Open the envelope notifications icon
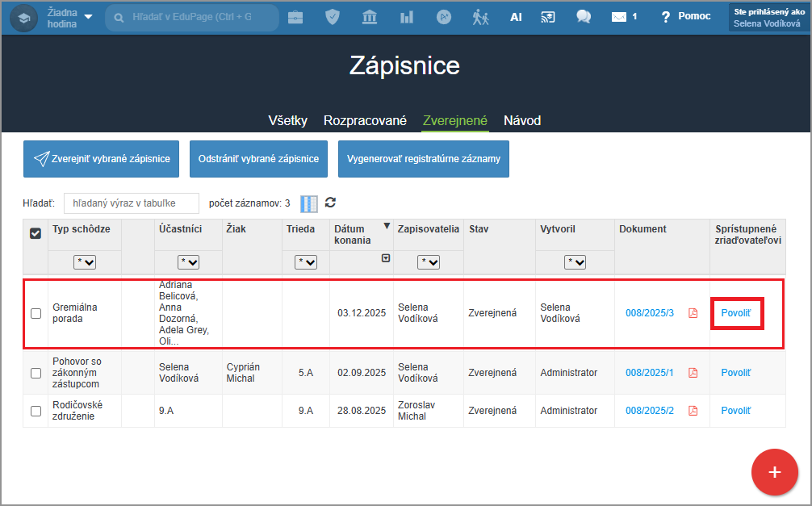Image resolution: width=812 pixels, height=506 pixels. click(619, 17)
